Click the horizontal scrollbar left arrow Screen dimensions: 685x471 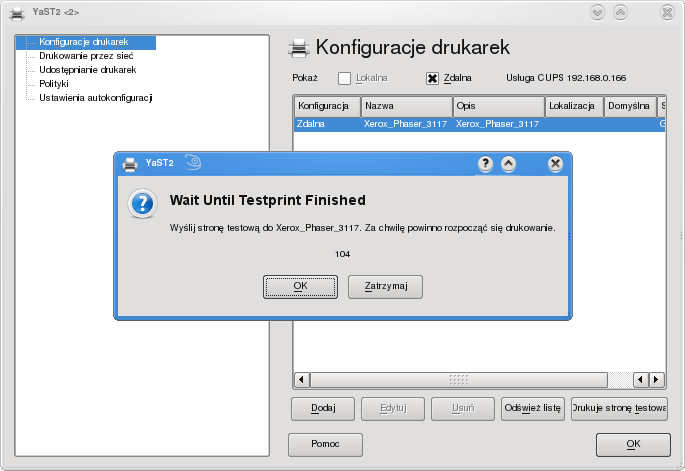coord(301,380)
